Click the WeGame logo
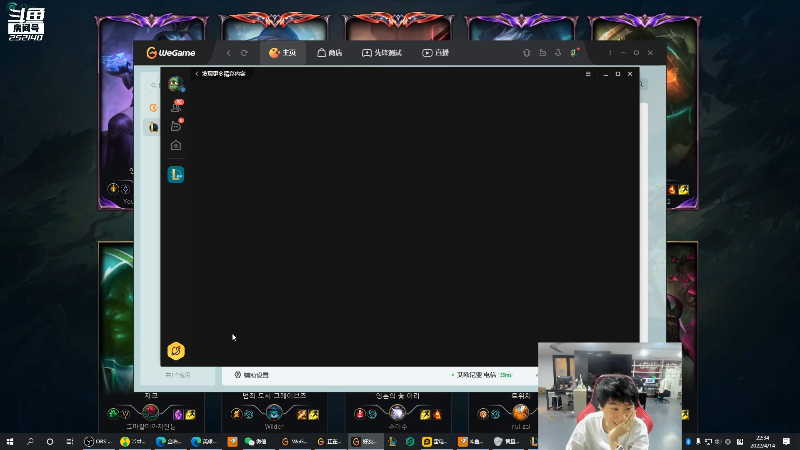This screenshot has height=450, width=800. (x=171, y=53)
